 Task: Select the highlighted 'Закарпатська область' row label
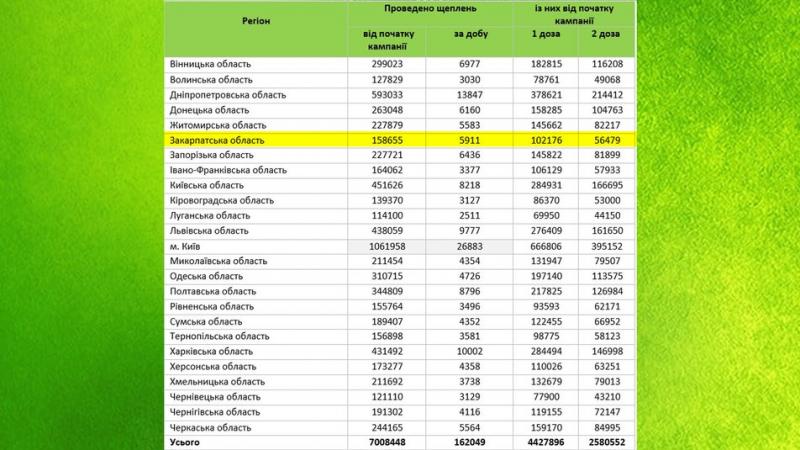(x=218, y=141)
